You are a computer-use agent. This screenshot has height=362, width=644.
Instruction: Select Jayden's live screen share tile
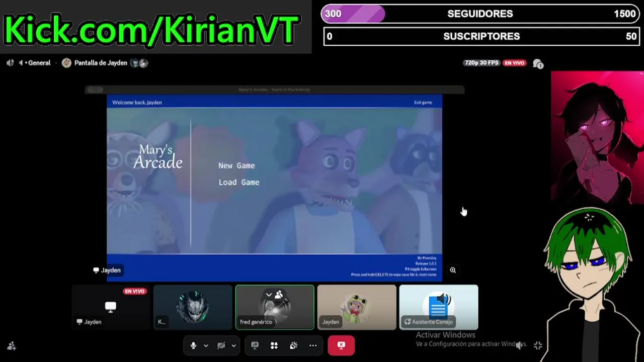[x=111, y=307]
